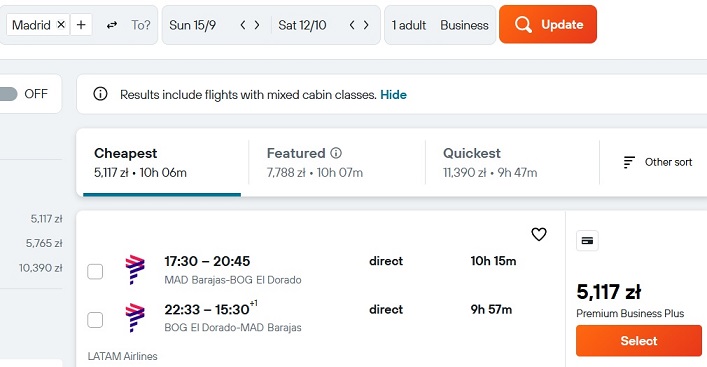
Task: Swap origin and destination airports
Action: pyautogui.click(x=112, y=25)
